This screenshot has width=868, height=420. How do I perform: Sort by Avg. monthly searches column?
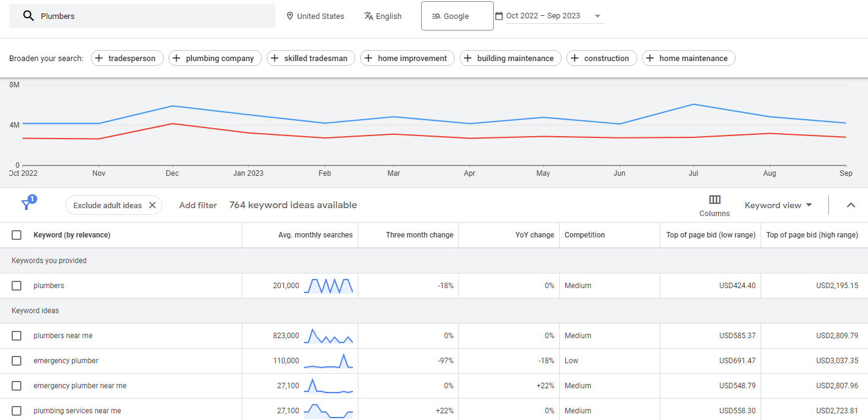(316, 235)
